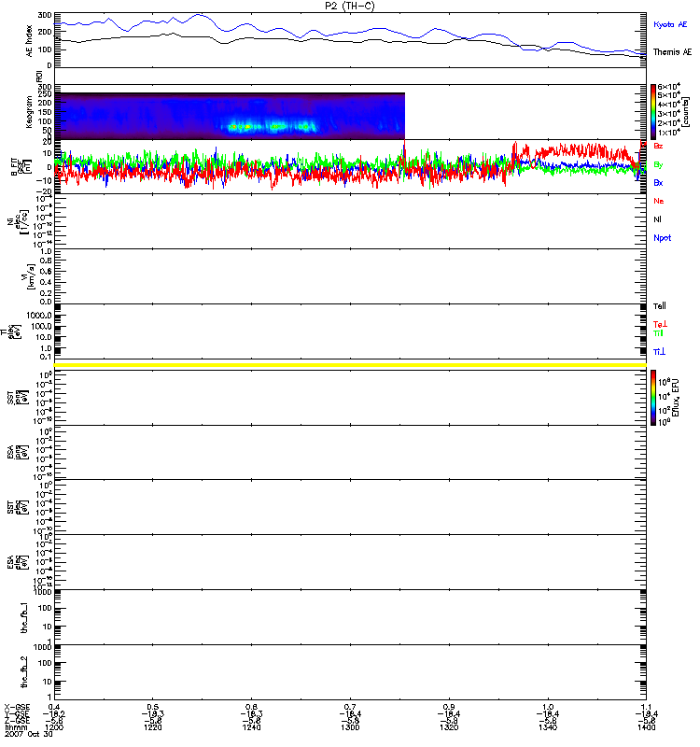Viewport: 700px width, 747px height.
Task: Select the black "Themis AE" legend label
Action: (672, 52)
